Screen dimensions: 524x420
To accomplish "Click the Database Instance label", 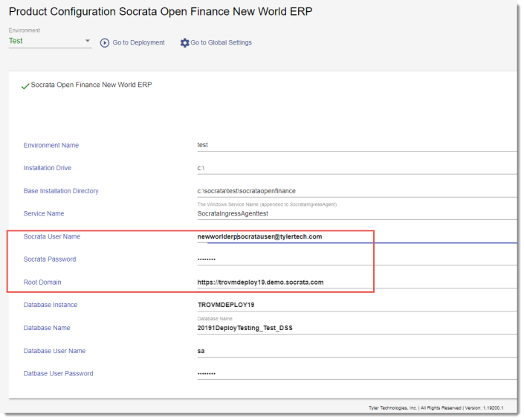I will tap(51, 305).
